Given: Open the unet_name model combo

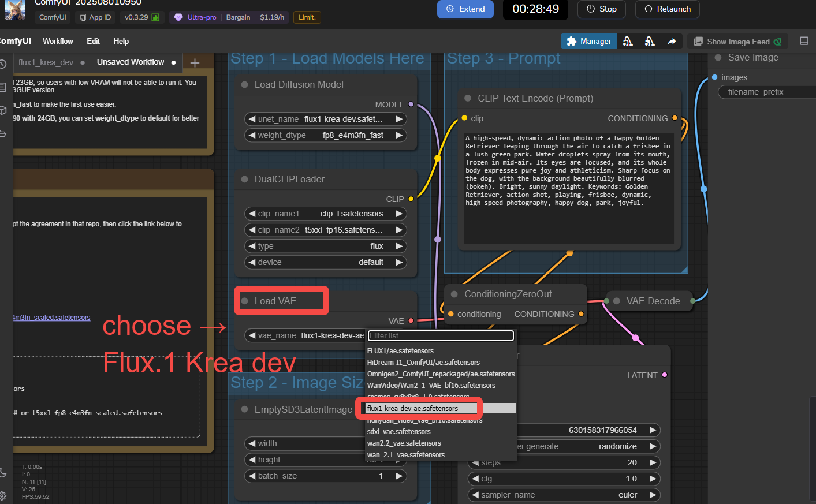Looking at the screenshot, I should coord(326,119).
